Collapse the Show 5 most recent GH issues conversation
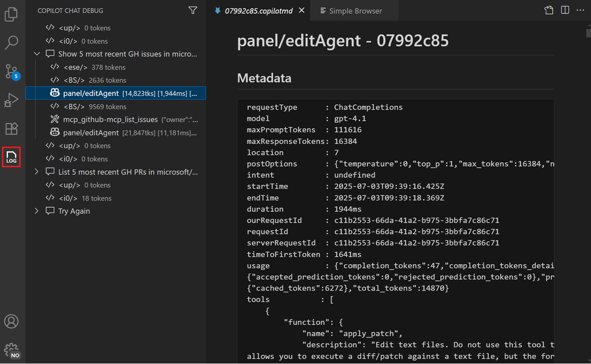 pos(37,54)
